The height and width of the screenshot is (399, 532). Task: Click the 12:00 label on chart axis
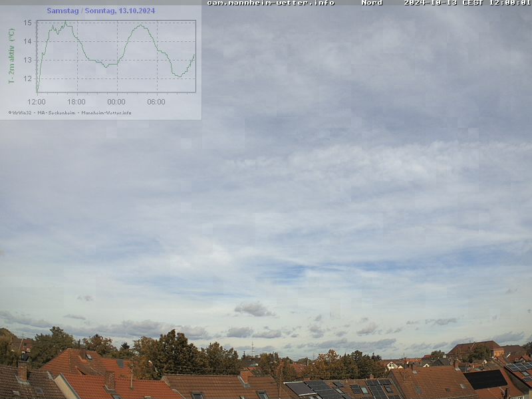[37, 102]
